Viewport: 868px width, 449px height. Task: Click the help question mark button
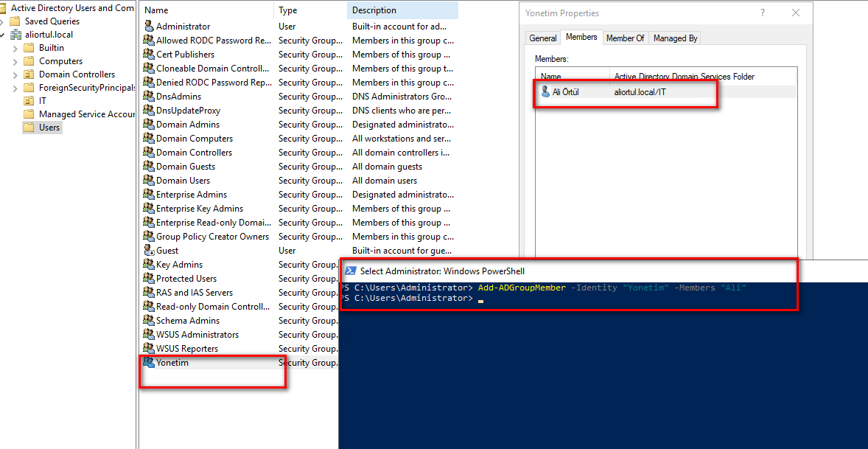point(762,13)
